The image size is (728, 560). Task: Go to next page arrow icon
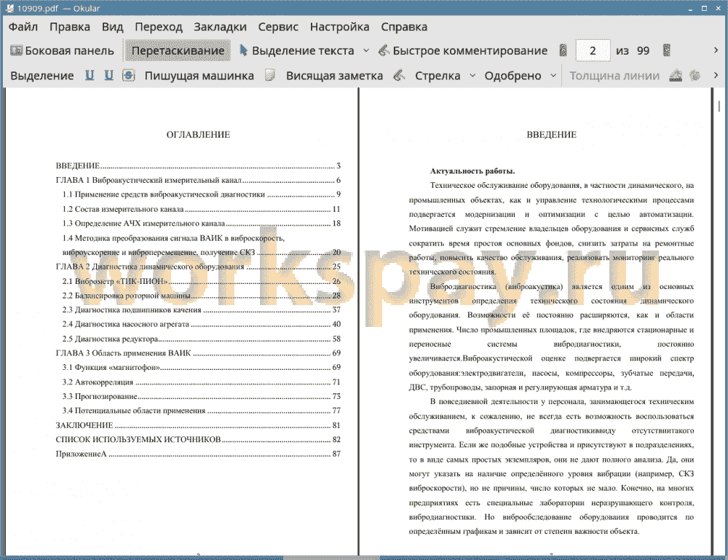667,51
